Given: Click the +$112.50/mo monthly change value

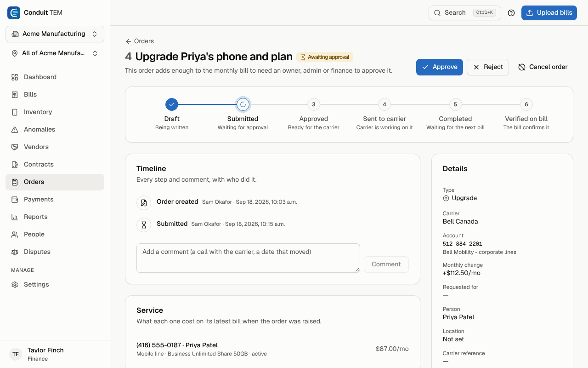Looking at the screenshot, I should (x=462, y=273).
